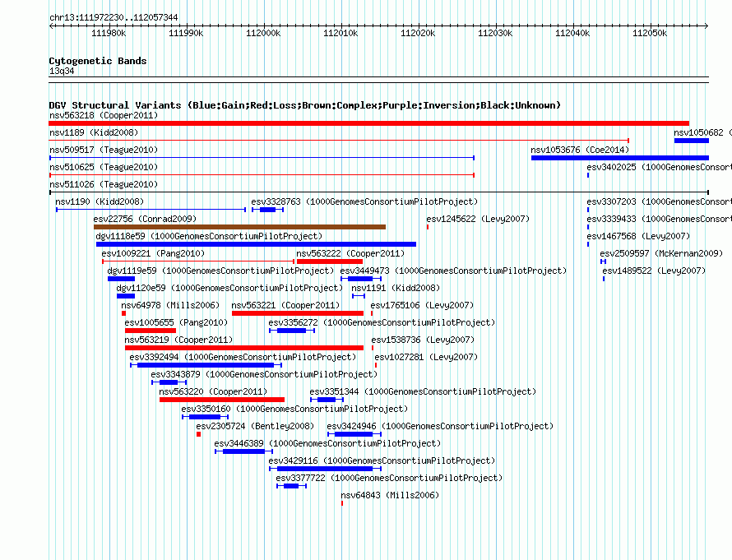Click esv1005655 (Pang2010) red bar
This screenshot has height=560, width=732.
151,331
